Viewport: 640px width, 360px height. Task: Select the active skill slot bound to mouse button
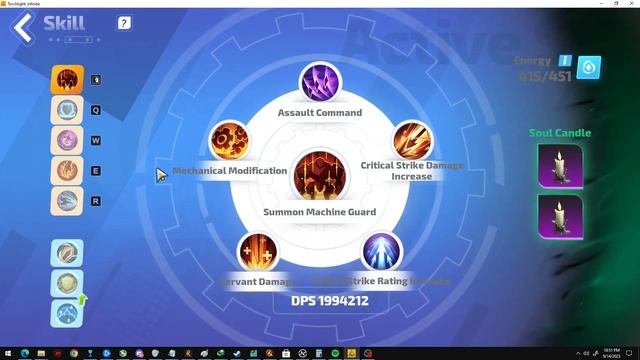point(67,80)
